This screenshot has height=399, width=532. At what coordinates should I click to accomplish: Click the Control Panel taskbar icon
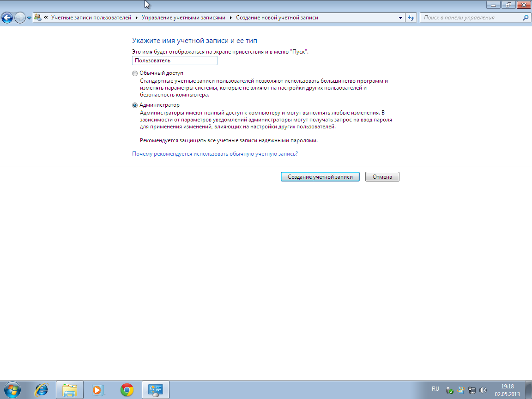point(155,390)
